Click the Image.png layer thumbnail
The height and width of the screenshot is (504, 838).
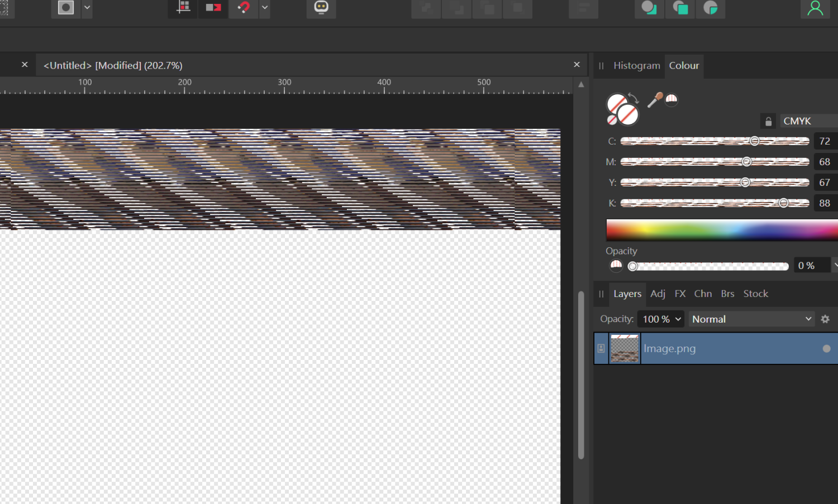pos(624,348)
